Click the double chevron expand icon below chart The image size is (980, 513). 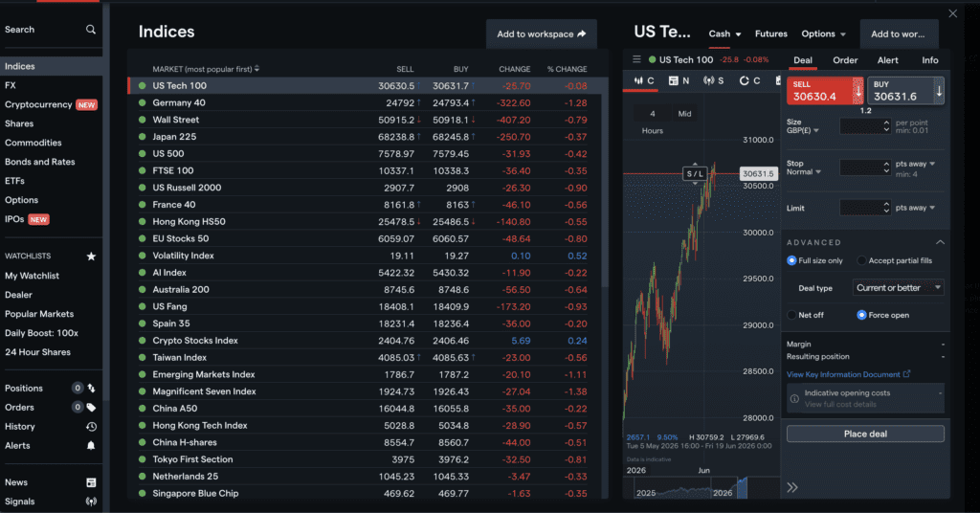pyautogui.click(x=792, y=487)
